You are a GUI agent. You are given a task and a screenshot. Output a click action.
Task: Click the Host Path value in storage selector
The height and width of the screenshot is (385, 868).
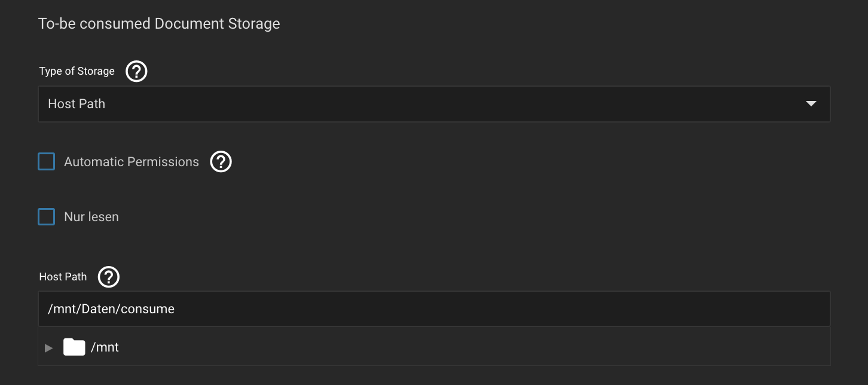[77, 104]
